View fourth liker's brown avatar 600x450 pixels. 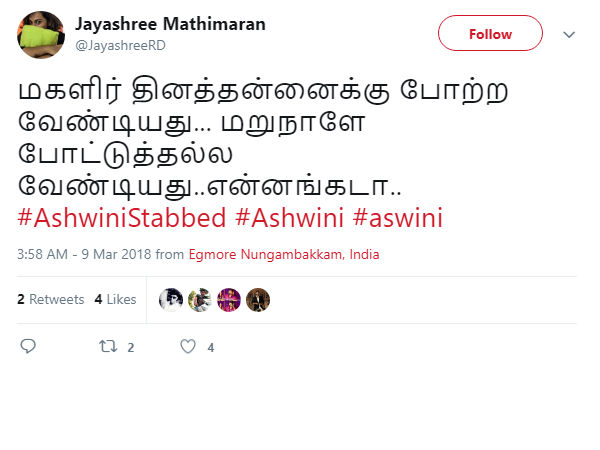click(258, 300)
